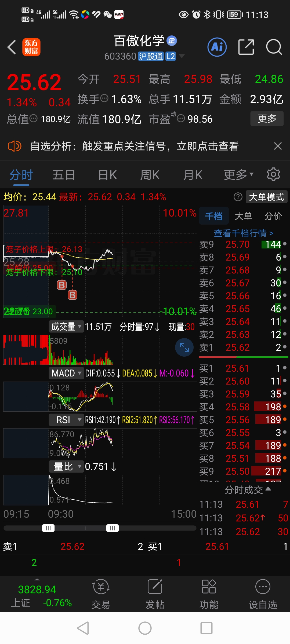Select the 分时 chart tab

[21, 175]
